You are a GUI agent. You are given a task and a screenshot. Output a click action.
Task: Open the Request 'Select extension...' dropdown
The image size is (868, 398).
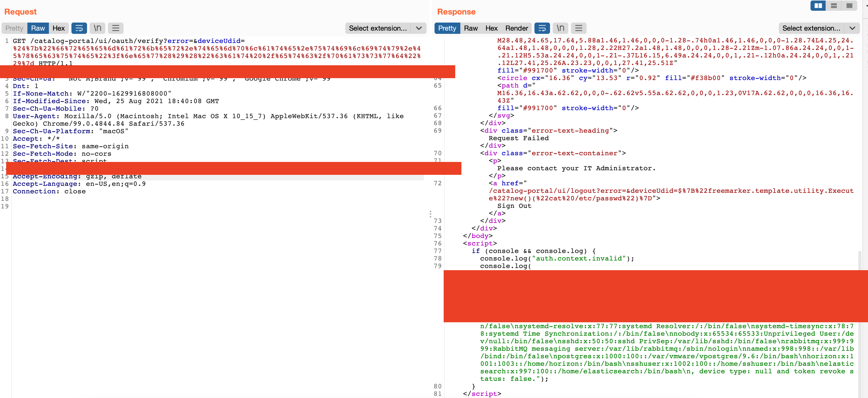(386, 28)
